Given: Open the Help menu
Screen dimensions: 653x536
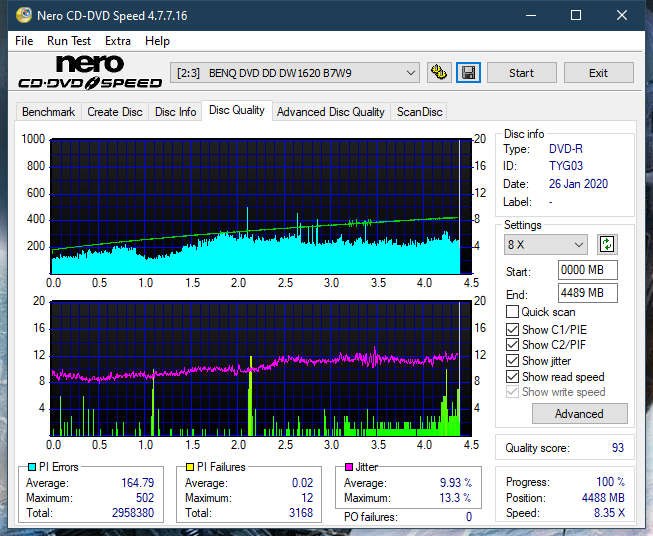Looking at the screenshot, I should pyautogui.click(x=157, y=41).
